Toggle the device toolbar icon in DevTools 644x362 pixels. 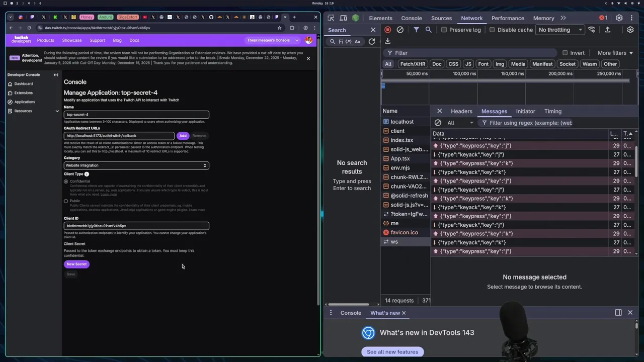pyautogui.click(x=343, y=18)
